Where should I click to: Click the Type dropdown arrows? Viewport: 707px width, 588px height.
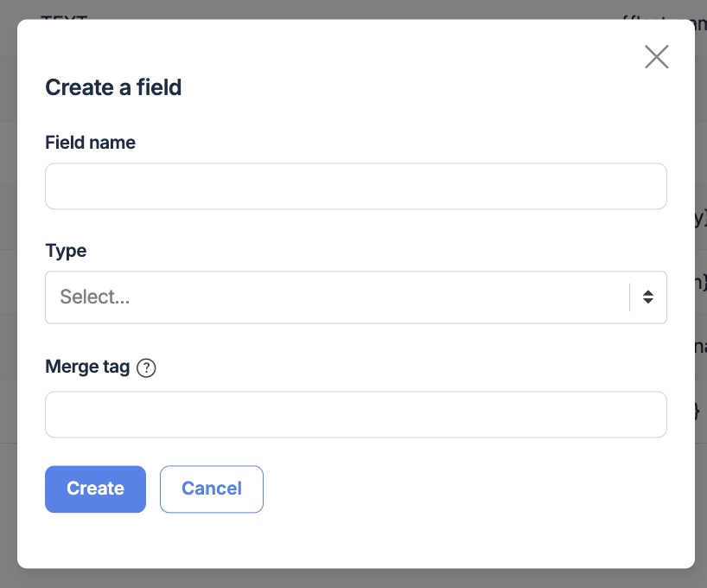pos(648,297)
